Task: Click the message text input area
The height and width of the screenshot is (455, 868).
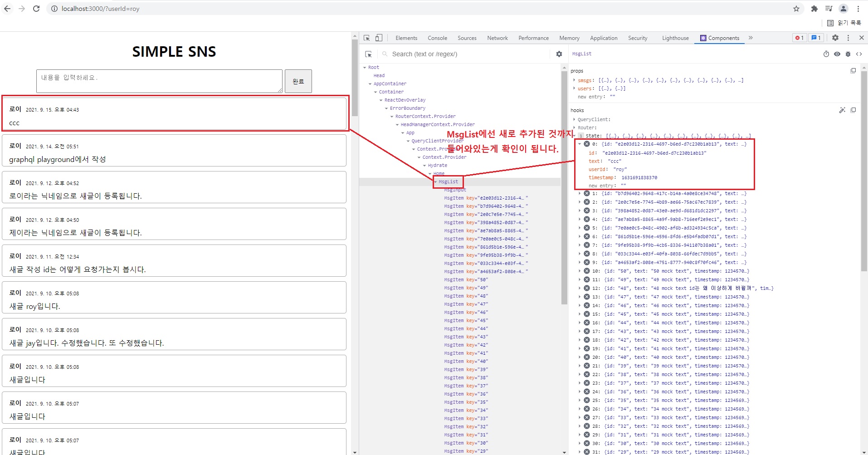Action: tap(159, 81)
